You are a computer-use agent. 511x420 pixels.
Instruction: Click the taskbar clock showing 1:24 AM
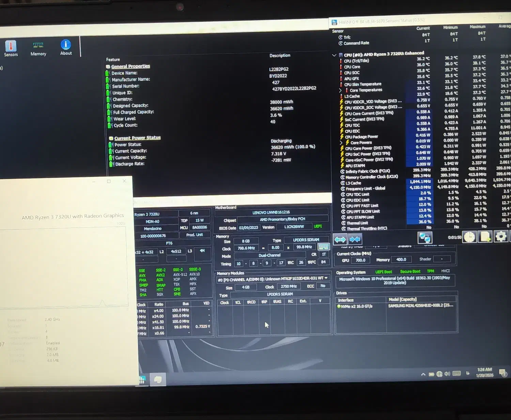tap(484, 372)
